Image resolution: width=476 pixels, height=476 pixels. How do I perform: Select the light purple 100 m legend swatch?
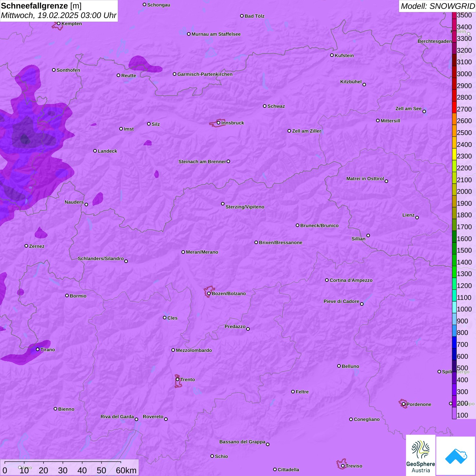tap(454, 413)
